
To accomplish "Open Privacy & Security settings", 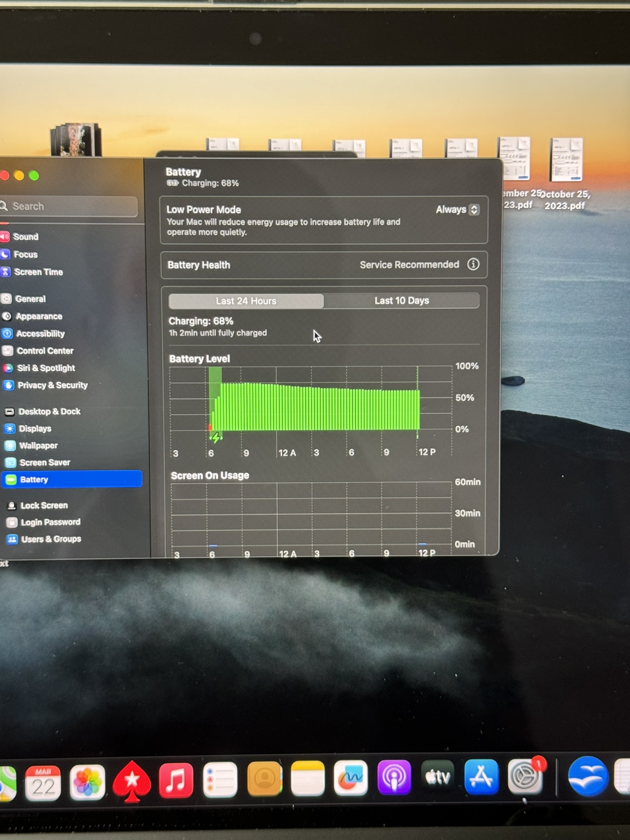I will tap(52, 385).
